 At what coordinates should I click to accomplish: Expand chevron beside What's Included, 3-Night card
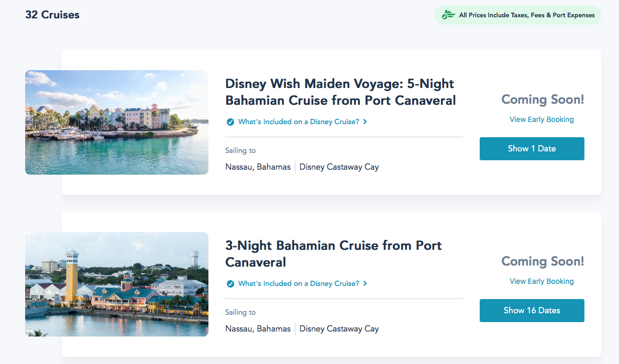click(x=365, y=284)
